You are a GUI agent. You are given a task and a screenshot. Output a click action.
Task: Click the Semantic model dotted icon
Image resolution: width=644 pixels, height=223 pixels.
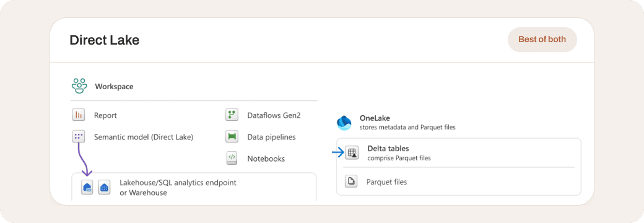(x=79, y=136)
